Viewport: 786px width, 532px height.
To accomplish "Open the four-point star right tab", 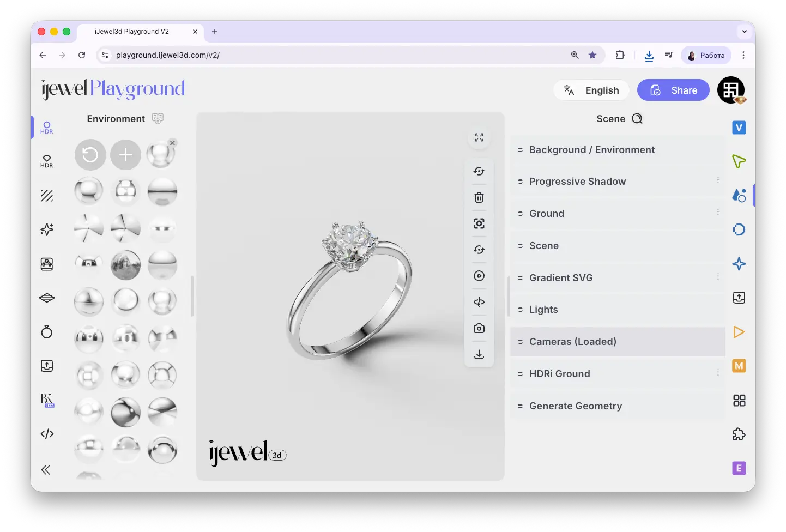I will tap(739, 264).
